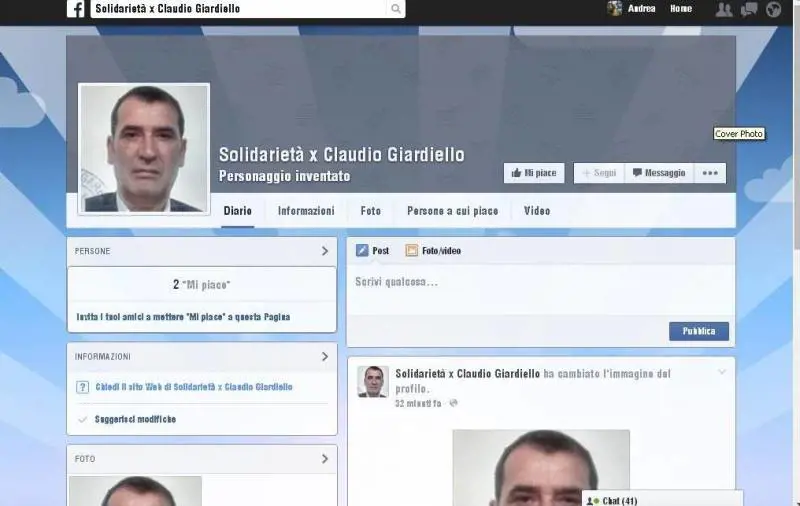
Task: Switch to the Informazioni tab
Action: click(306, 211)
